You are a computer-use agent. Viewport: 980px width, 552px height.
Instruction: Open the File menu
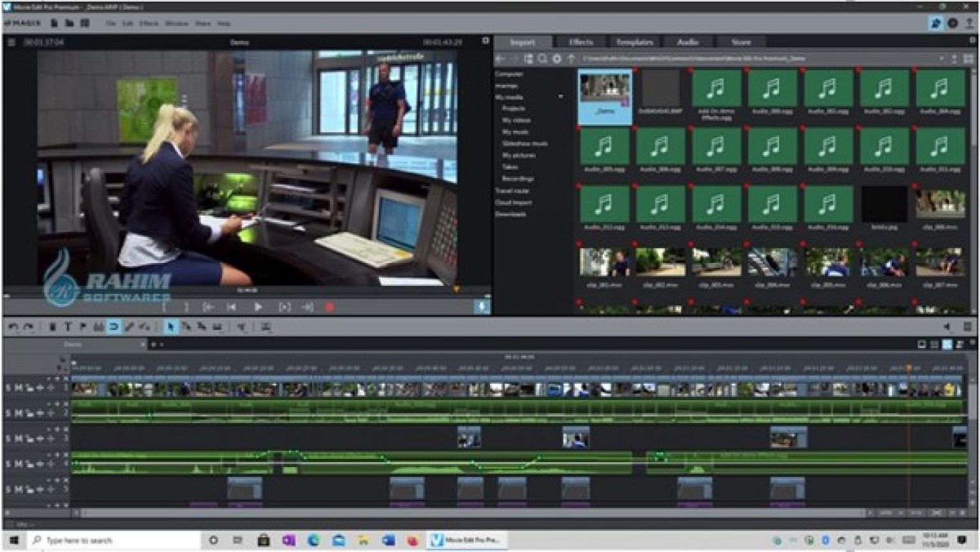pos(111,23)
